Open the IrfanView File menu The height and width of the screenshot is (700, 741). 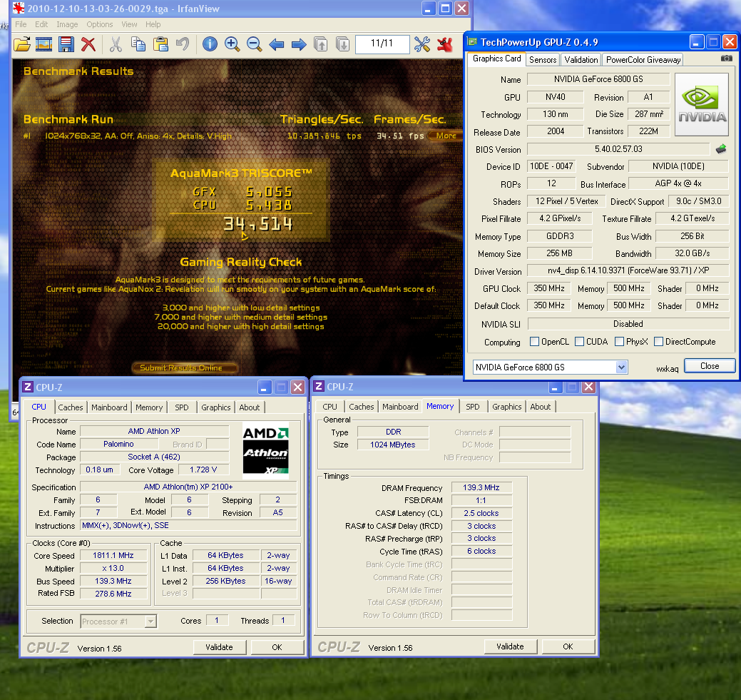21,24
